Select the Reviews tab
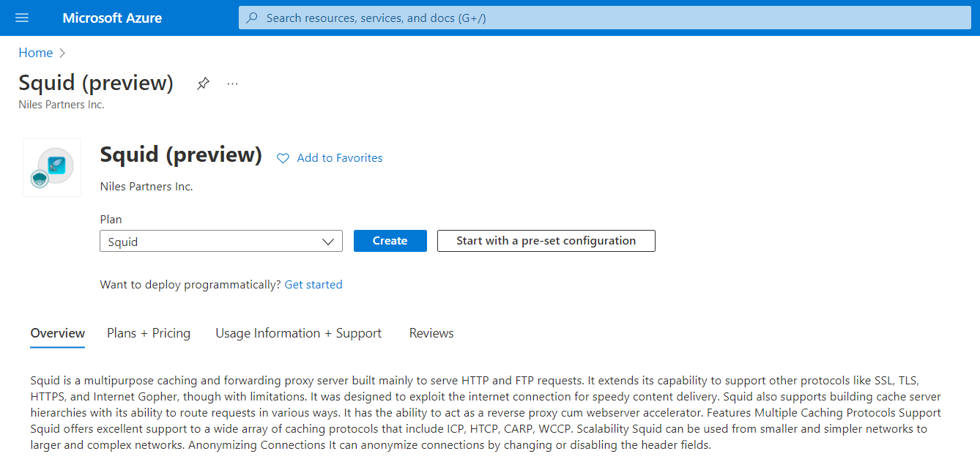Screen dimensions: 980x462 431,333
